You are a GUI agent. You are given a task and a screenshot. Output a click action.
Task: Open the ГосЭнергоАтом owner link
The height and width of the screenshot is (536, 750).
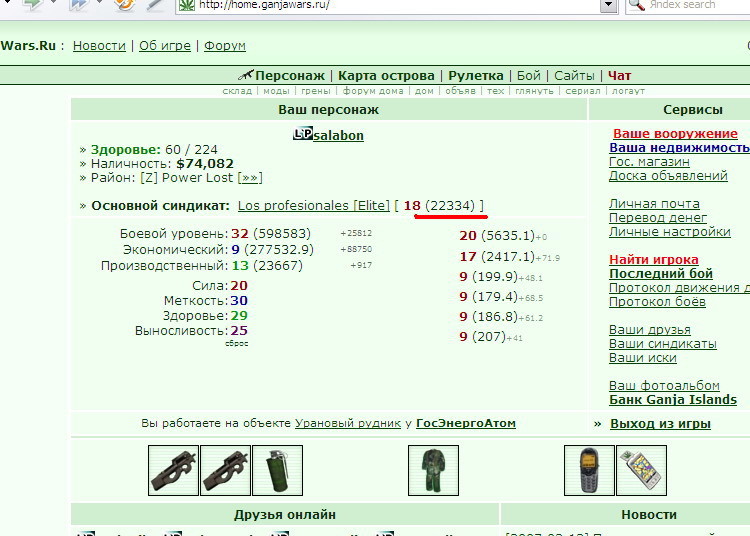point(466,424)
